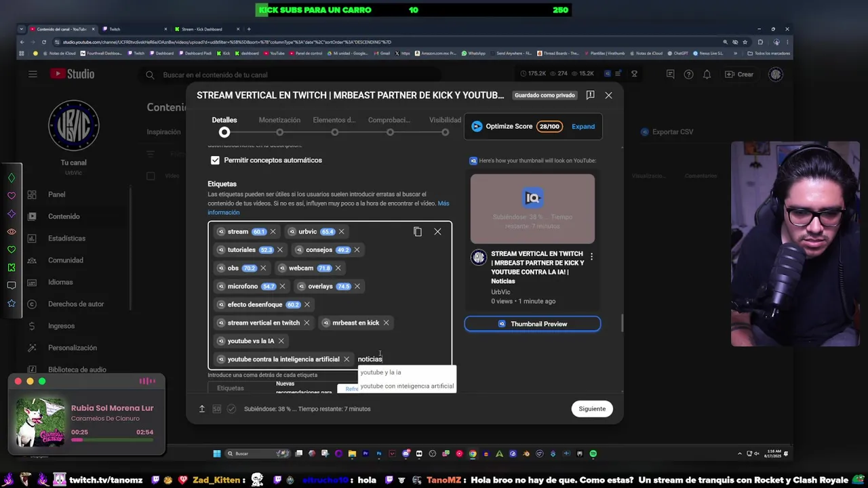Viewport: 868px width, 488px height.
Task: Open the Thumbnail Preview button
Action: click(x=532, y=324)
